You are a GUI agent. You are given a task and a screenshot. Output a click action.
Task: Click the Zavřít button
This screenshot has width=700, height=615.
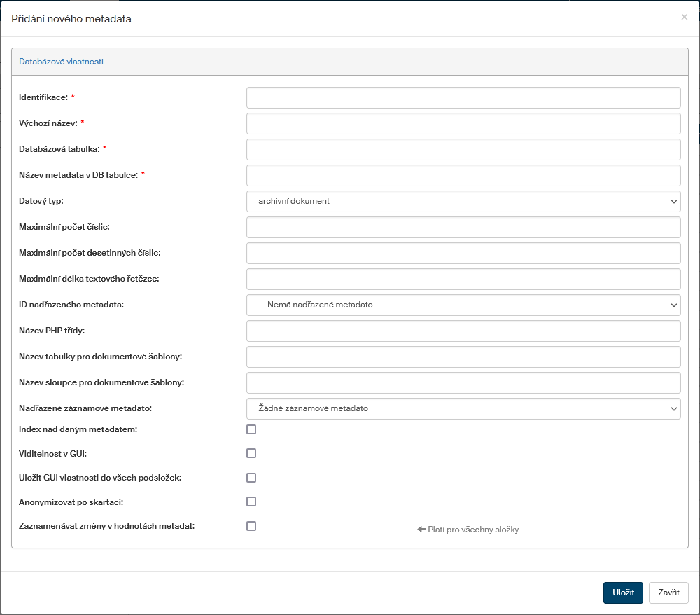tap(668, 593)
